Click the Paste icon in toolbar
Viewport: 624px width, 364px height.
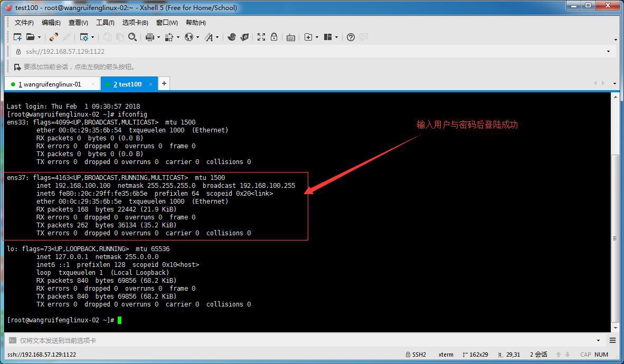(x=120, y=37)
